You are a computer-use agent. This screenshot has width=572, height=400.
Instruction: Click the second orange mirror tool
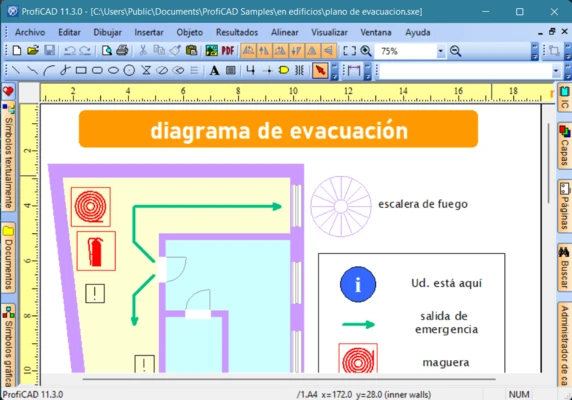click(x=264, y=51)
